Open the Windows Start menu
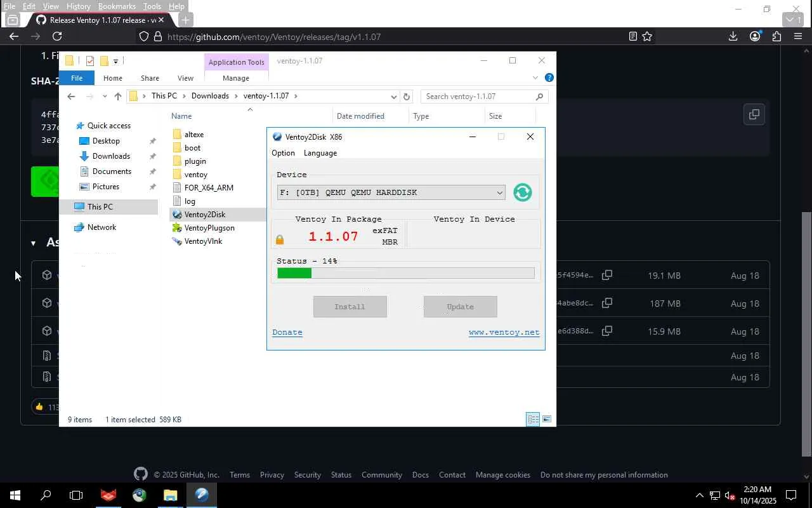The image size is (812, 508). 15,495
